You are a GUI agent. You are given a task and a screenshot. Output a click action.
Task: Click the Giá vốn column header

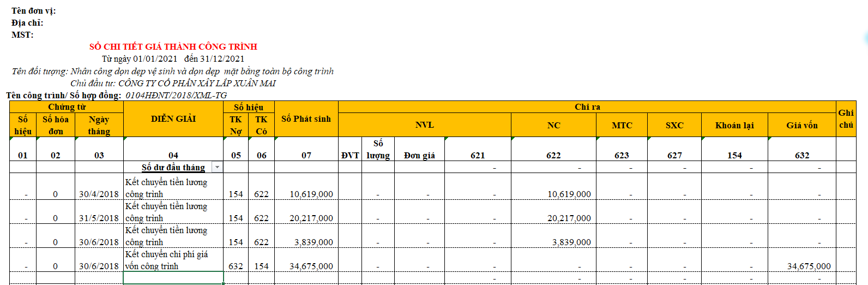pos(801,125)
